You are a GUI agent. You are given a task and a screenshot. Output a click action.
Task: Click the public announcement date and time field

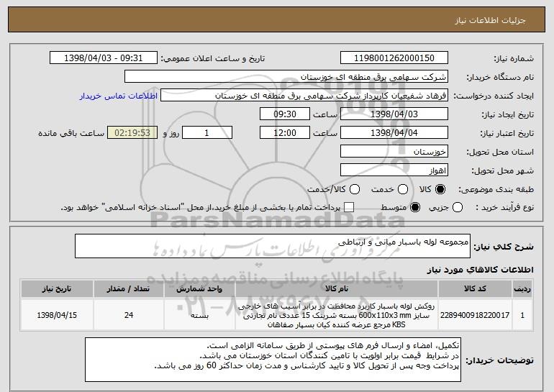(104, 58)
